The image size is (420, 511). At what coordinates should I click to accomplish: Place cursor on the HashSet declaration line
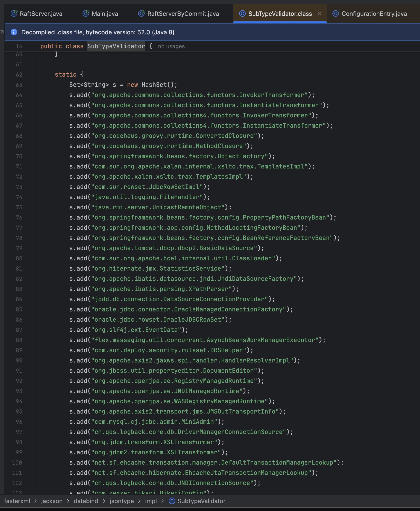tap(123, 85)
